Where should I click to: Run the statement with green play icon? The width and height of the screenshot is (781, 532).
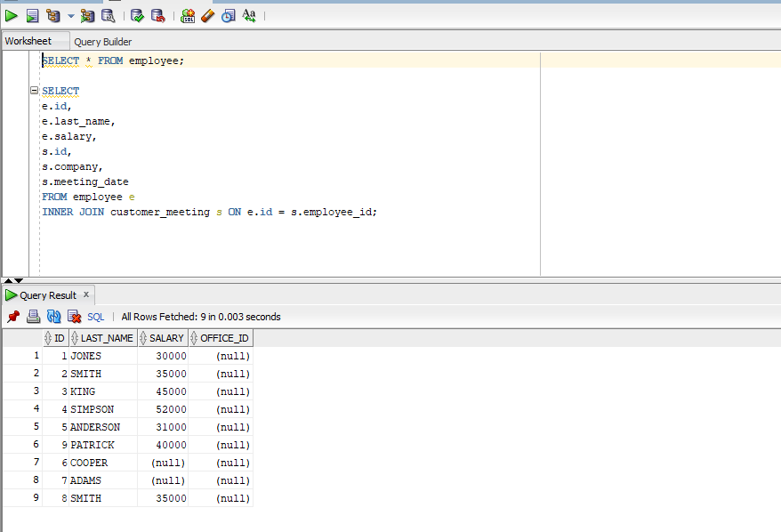pos(11,16)
